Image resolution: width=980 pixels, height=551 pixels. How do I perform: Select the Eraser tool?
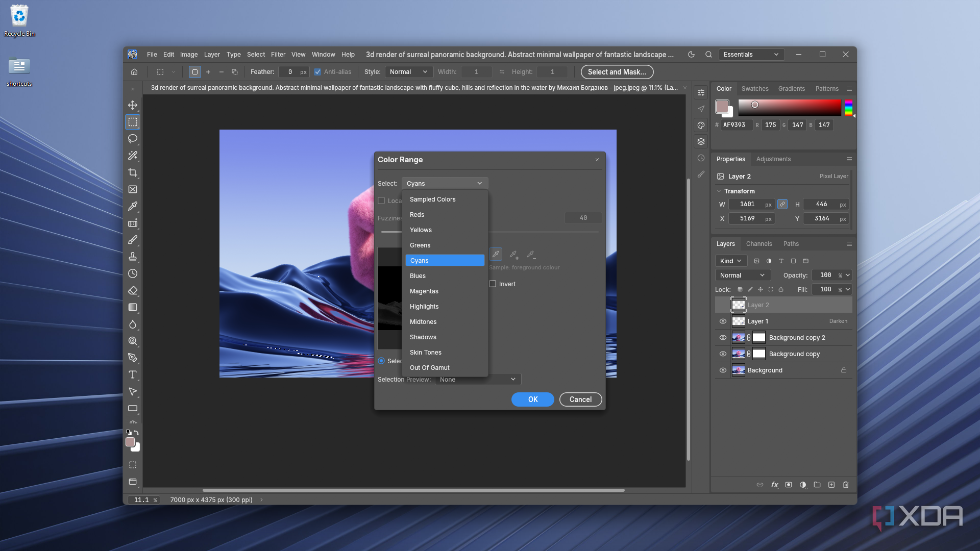[133, 290]
